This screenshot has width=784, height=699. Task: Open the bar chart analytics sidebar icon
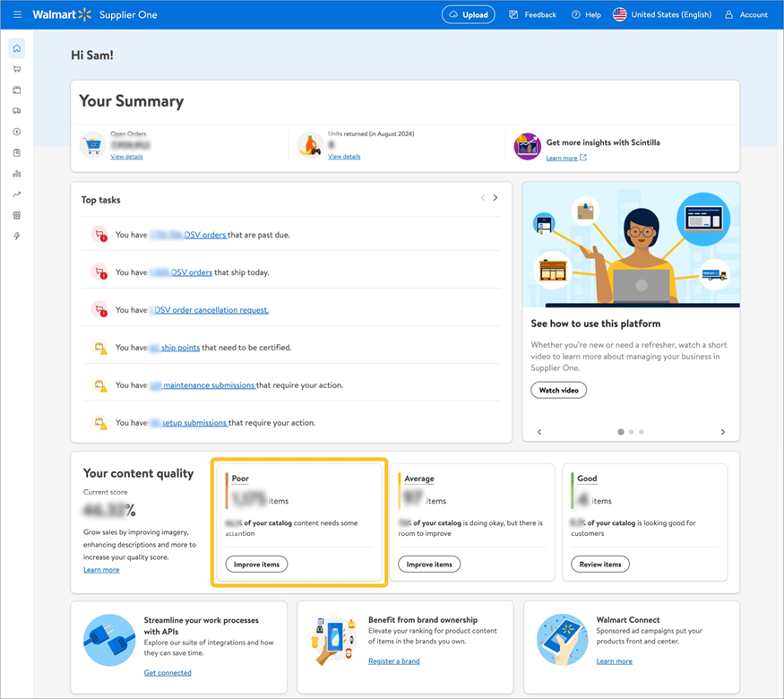pos(17,174)
